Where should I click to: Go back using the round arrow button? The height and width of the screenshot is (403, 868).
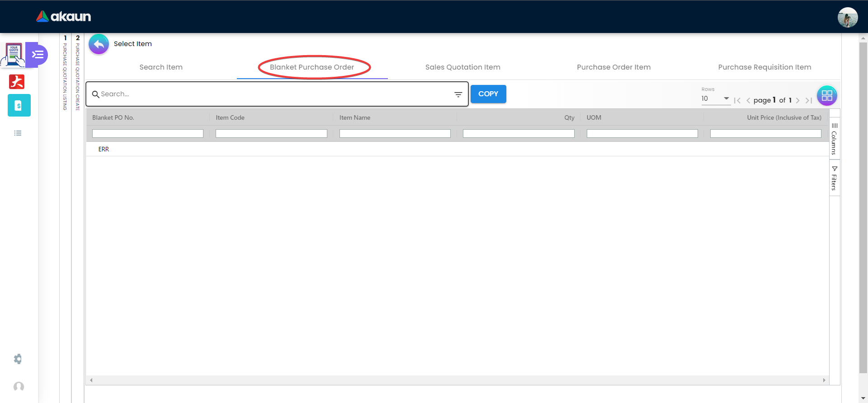click(99, 44)
